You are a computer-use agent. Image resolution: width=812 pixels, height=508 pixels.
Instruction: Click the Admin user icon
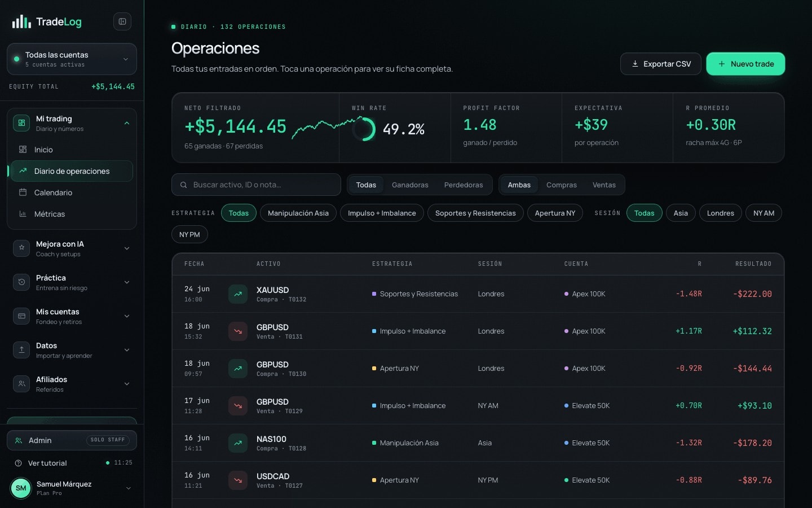(x=19, y=440)
